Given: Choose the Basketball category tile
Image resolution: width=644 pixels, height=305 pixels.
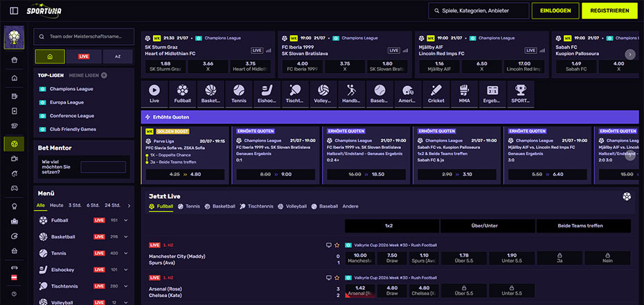Looking at the screenshot, I should point(211,94).
